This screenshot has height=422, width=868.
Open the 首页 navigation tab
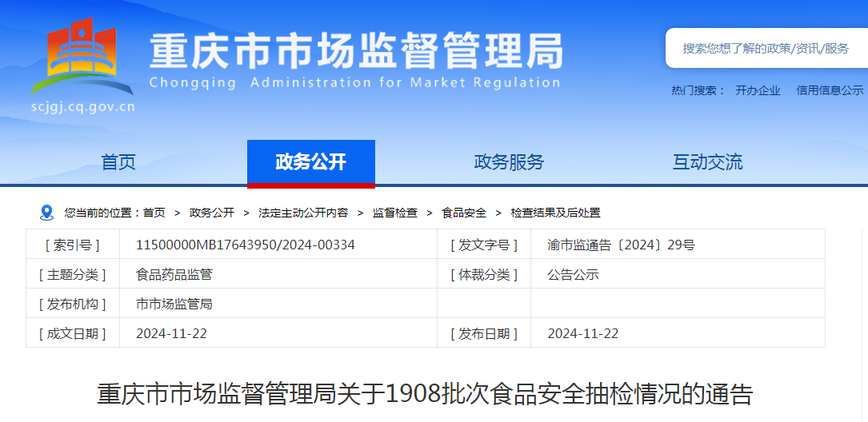pyautogui.click(x=118, y=162)
